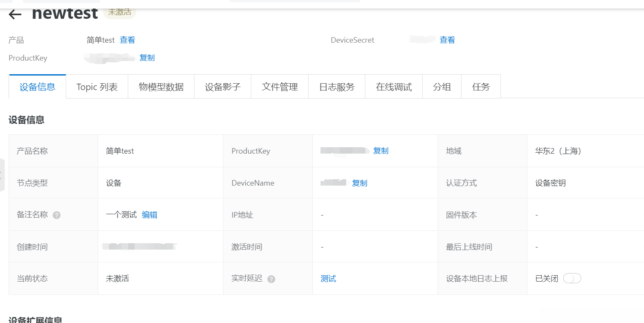Viewport: 644px width, 323px height.
Task: Switch to the 任务 tab
Action: tap(481, 87)
